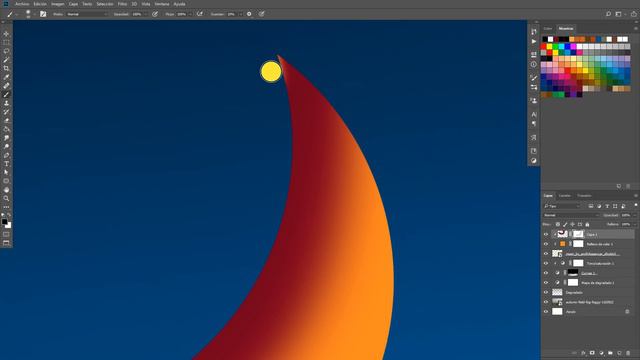
Task: Switch to the Muestras tab
Action: pyautogui.click(x=566, y=29)
